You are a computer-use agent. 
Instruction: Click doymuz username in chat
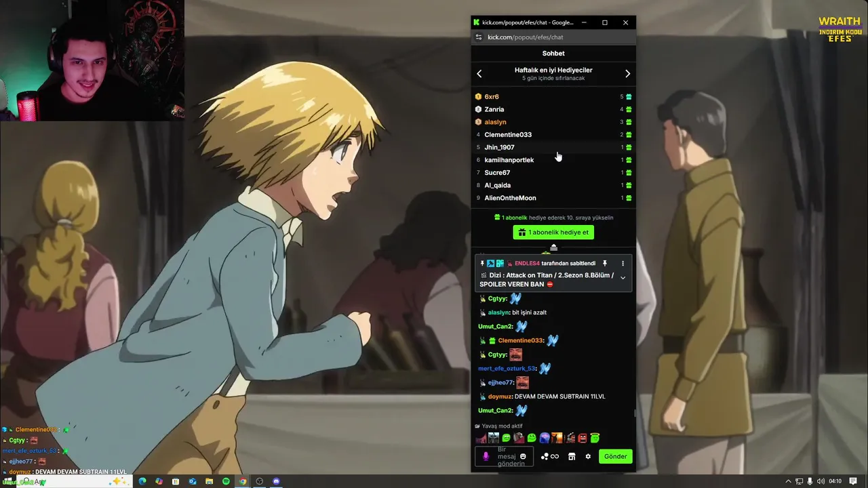click(x=500, y=396)
